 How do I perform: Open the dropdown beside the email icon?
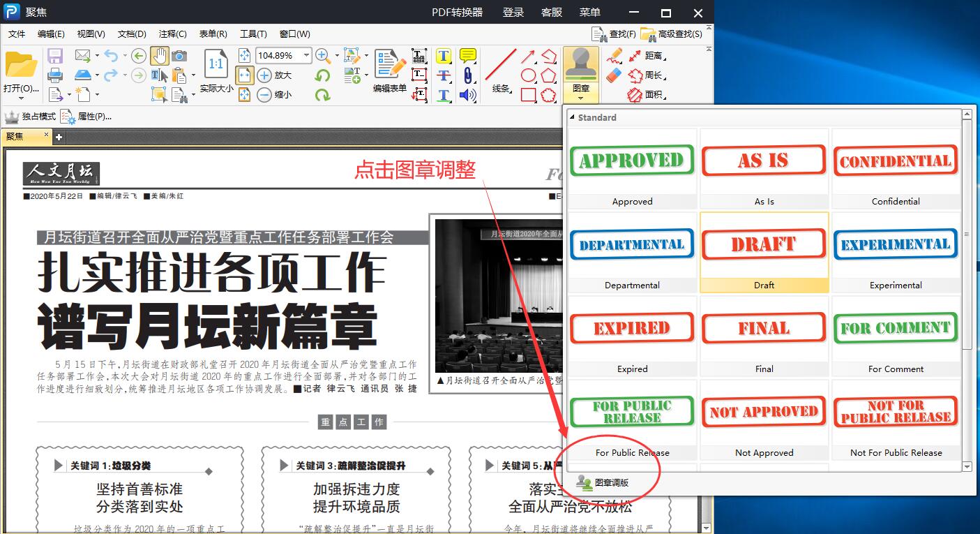tap(96, 55)
